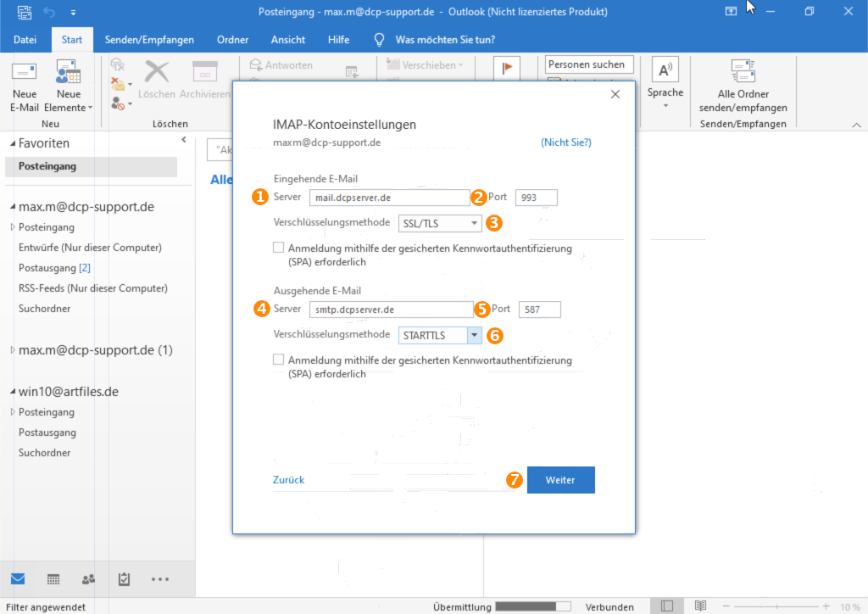Open the Calendar view icon
The height and width of the screenshot is (614, 868).
(53, 579)
